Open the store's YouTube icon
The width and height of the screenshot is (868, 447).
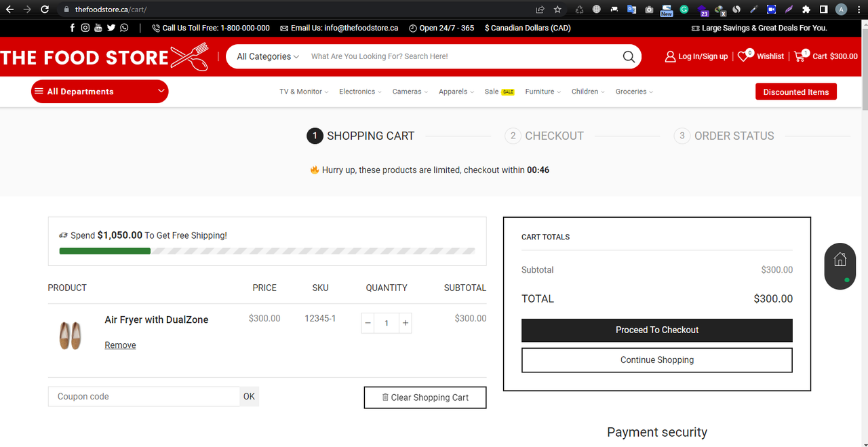98,28
